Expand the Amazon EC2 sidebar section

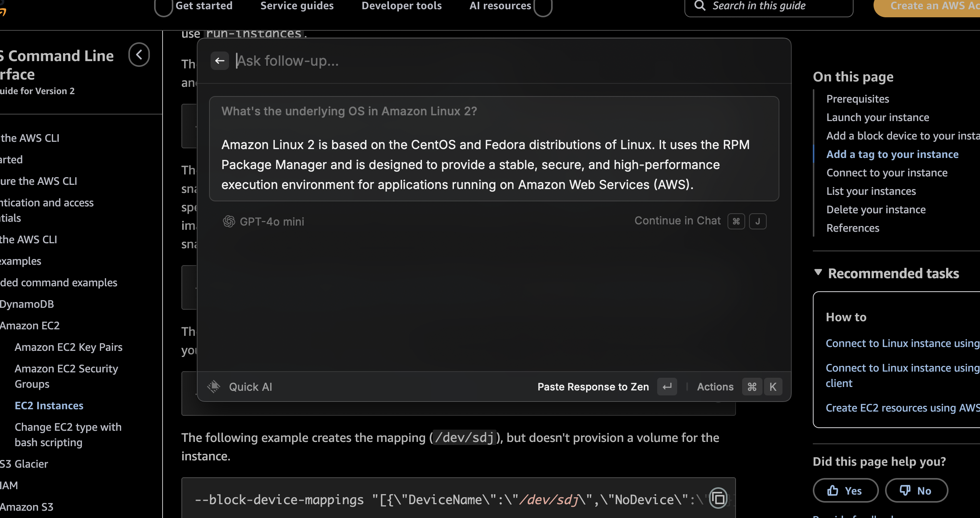pyautogui.click(x=30, y=325)
